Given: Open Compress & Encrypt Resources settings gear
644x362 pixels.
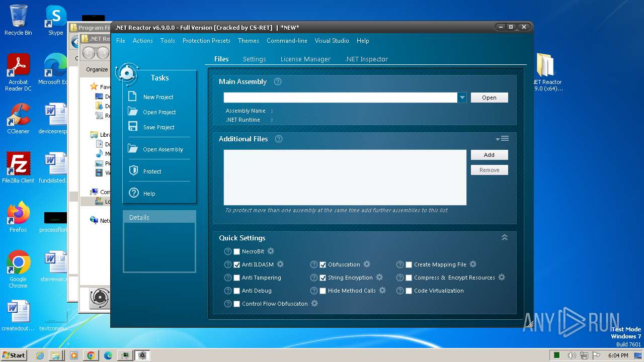Looking at the screenshot, I should [502, 277].
